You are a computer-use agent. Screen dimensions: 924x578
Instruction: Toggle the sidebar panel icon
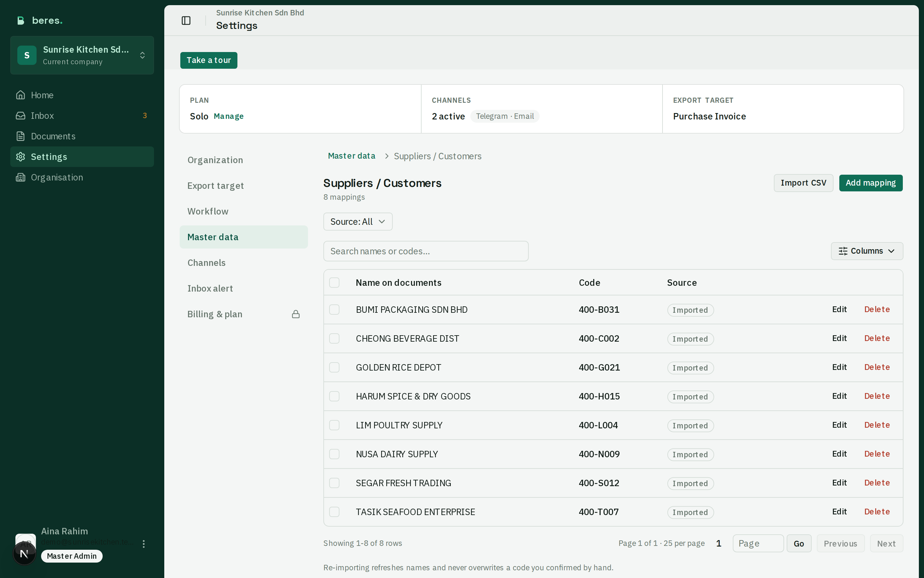click(186, 21)
